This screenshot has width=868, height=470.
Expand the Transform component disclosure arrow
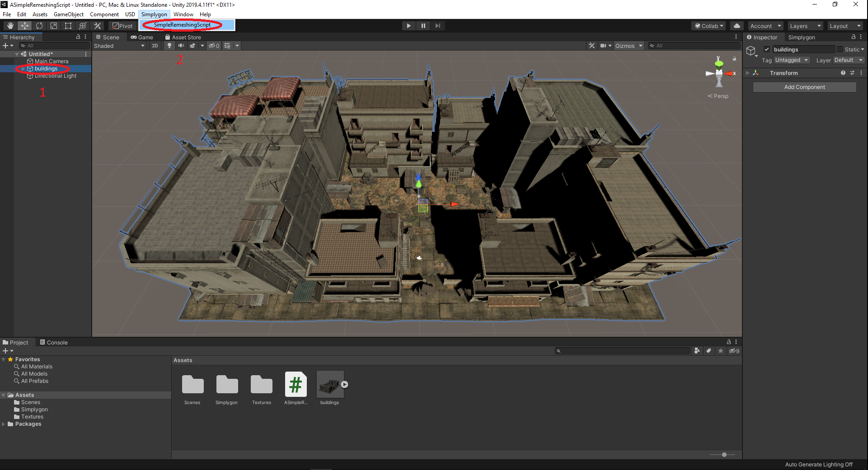[747, 73]
